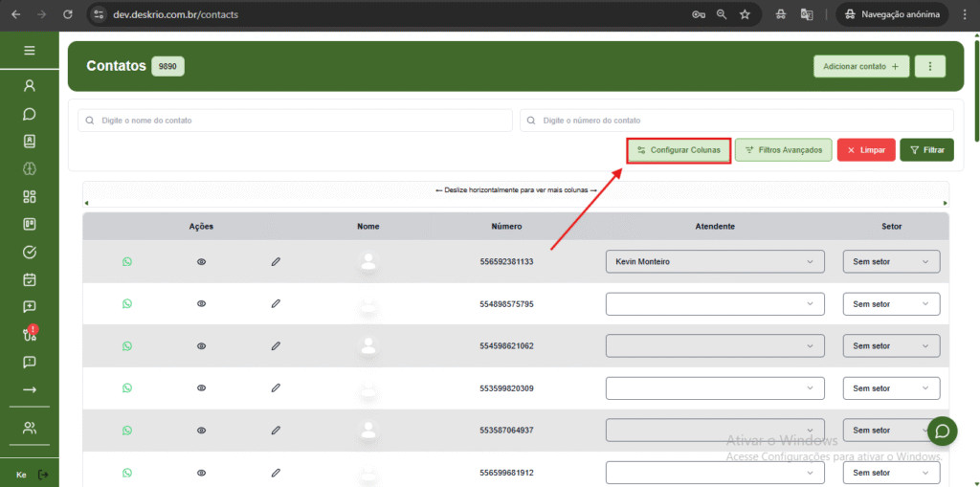Screen dimensions: 980x487
Task: Open Sem setor dropdown for contact 554898575795
Action: [890, 303]
